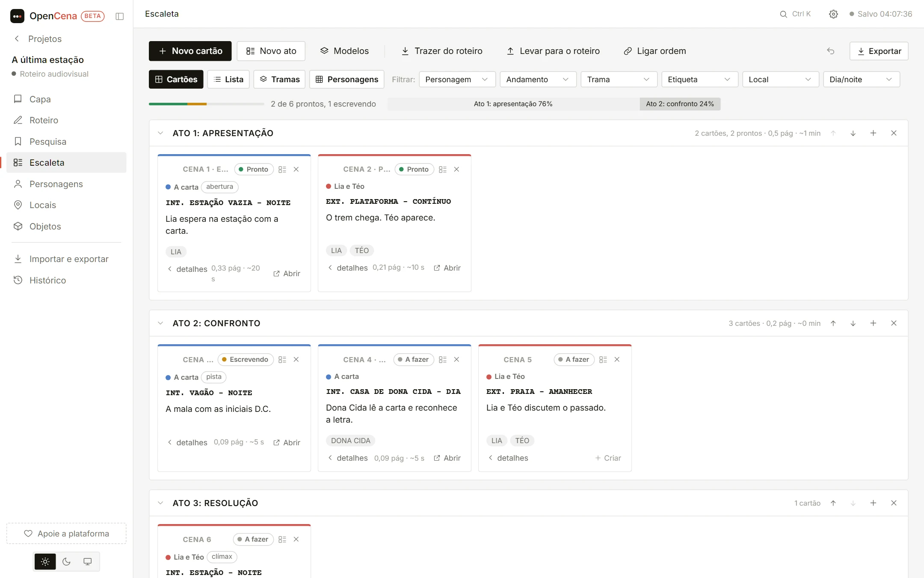Click Ato 2: confronto 24% segment
This screenshot has width=924, height=578.
coord(680,104)
